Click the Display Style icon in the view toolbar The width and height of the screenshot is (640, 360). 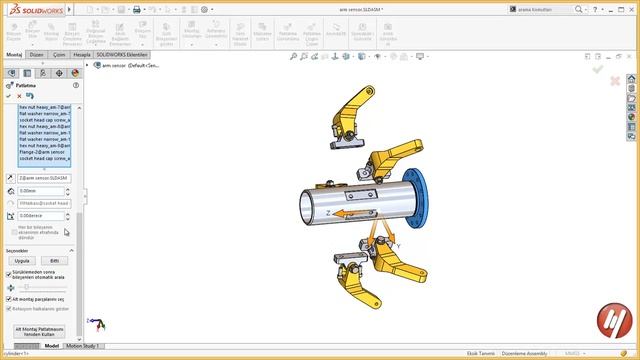coord(362,56)
